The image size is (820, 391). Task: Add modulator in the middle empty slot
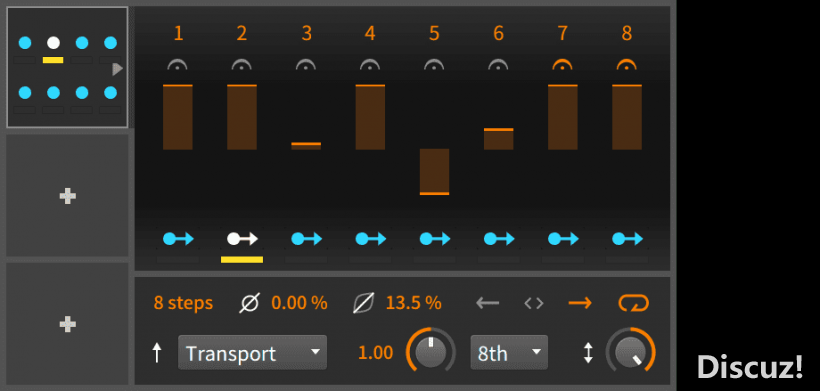click(67, 196)
